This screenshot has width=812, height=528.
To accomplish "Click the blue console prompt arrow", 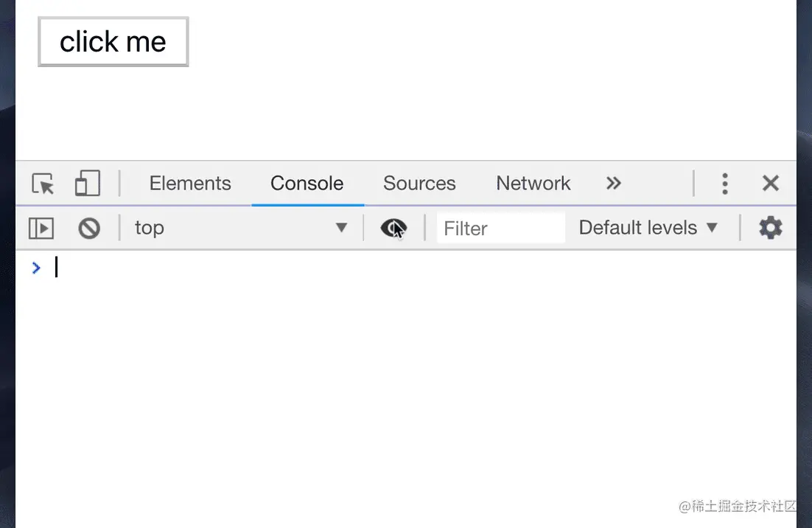I will [36, 268].
